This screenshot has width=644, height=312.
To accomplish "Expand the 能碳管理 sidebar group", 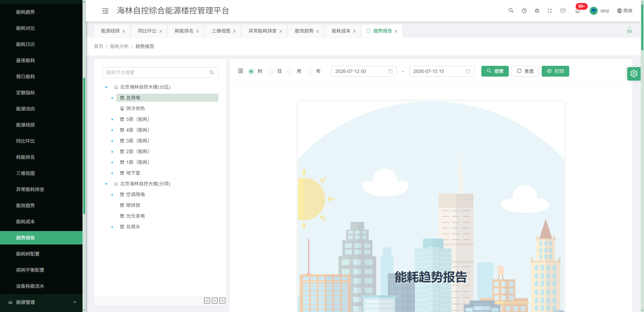I will 41,302.
